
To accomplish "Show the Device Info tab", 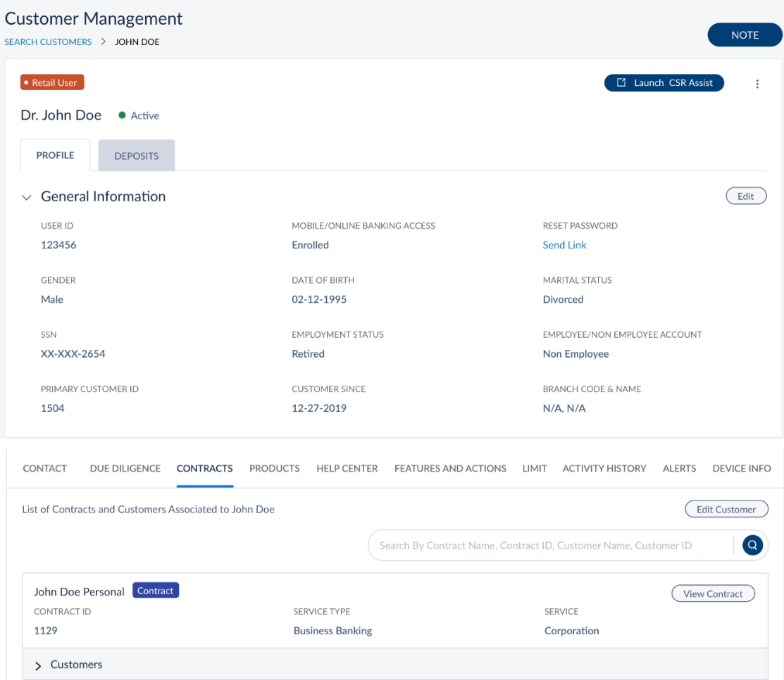I will tap(741, 468).
